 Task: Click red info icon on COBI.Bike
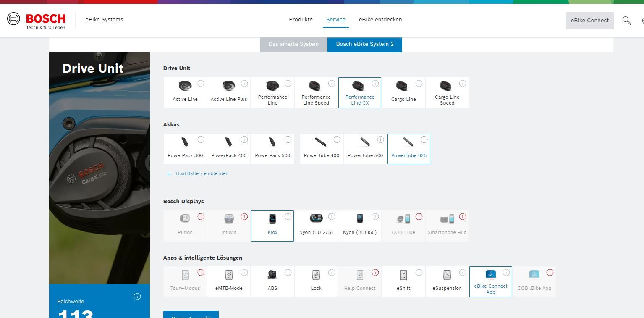point(419,216)
